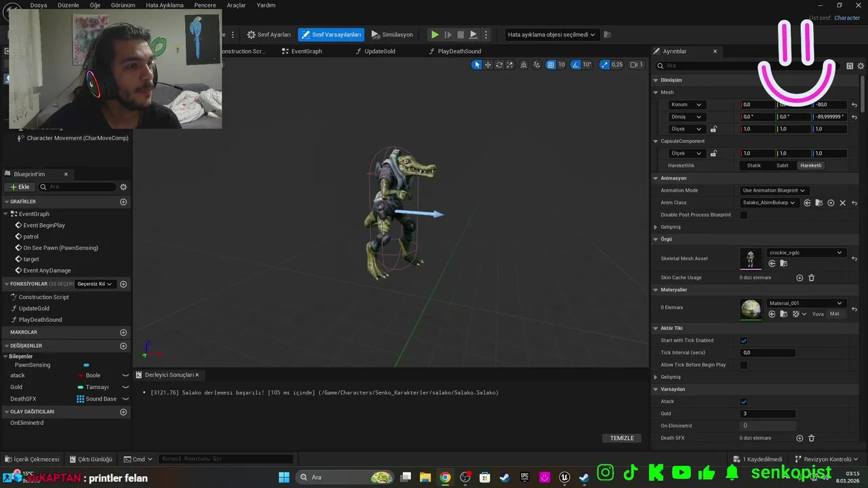Open Anim Class Salako_AbimBuluep dropdown

pos(770,203)
